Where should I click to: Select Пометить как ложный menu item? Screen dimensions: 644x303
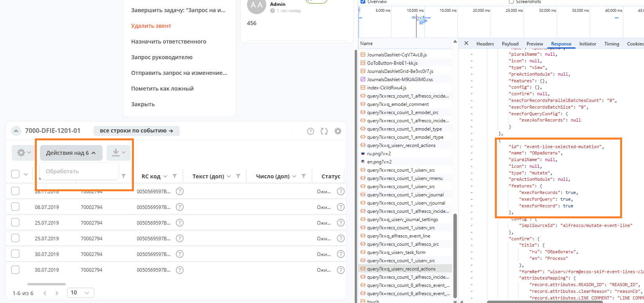(x=162, y=89)
